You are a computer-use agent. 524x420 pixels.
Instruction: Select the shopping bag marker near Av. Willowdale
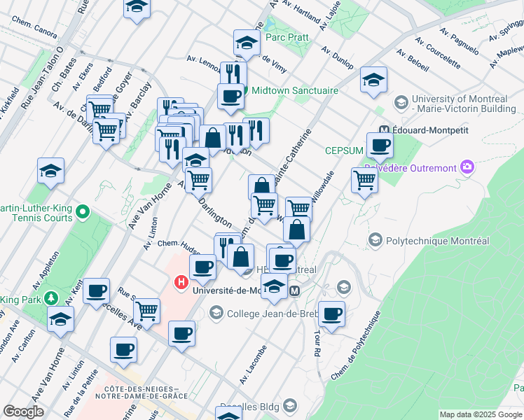pos(297,230)
